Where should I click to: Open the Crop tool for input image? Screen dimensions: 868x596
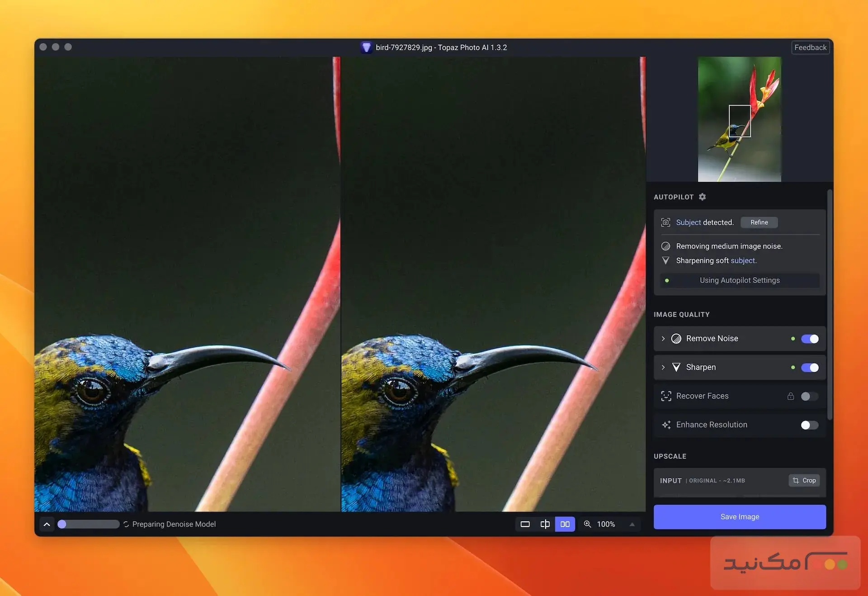pyautogui.click(x=804, y=480)
